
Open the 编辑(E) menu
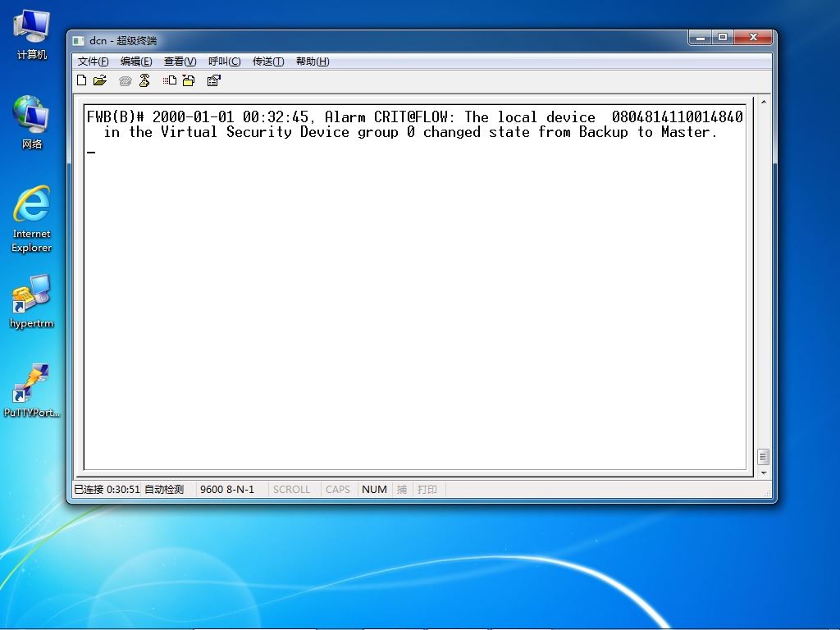click(x=136, y=61)
